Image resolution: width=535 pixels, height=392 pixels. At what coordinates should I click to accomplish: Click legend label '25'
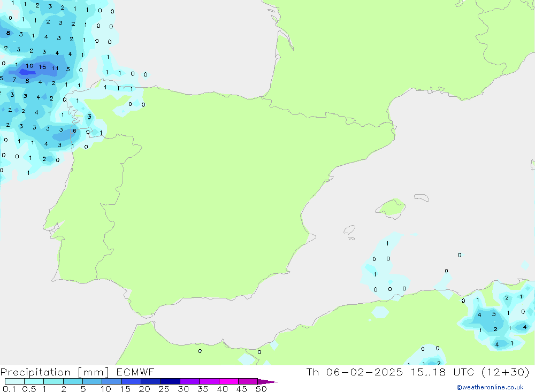pyautogui.click(x=164, y=389)
